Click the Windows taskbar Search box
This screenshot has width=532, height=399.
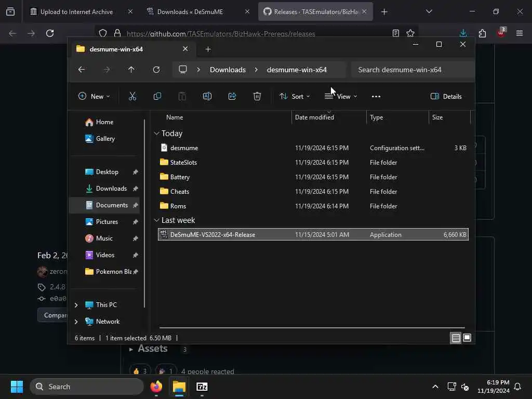coord(87,387)
